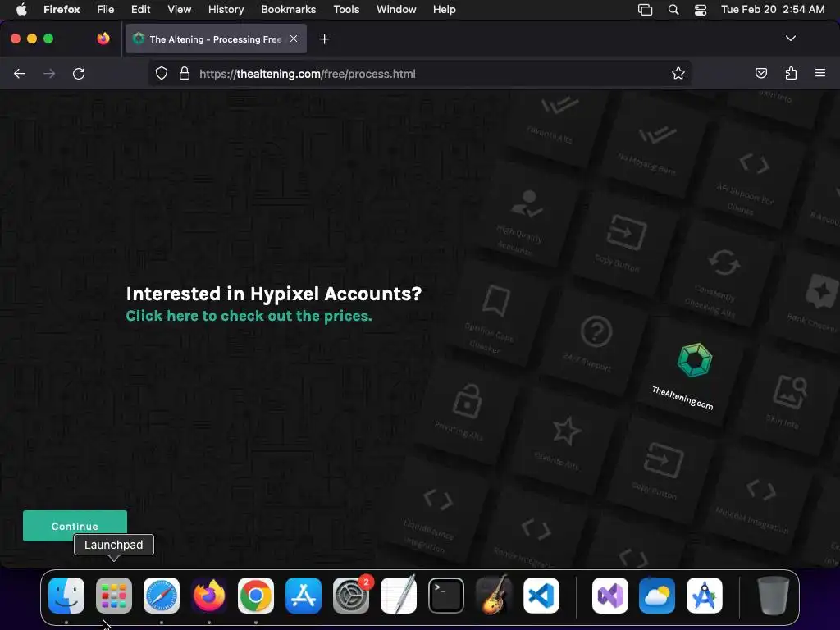840x630 pixels.
Task: Open the Tools menu
Action: pos(347,10)
